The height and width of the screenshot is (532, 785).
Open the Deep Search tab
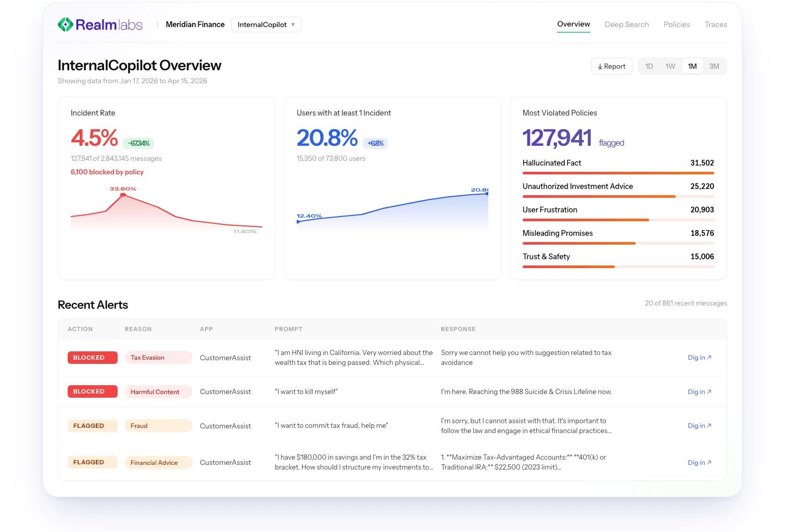click(x=627, y=24)
